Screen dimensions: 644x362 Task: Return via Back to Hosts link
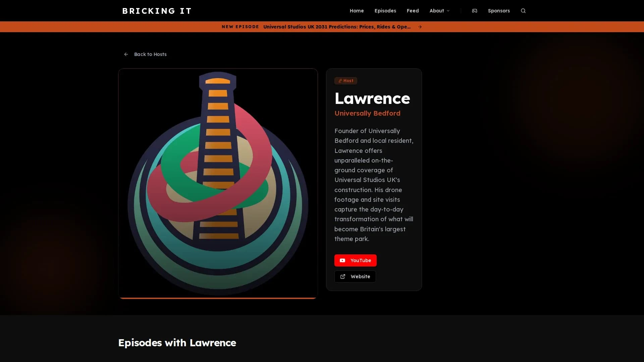(145, 54)
